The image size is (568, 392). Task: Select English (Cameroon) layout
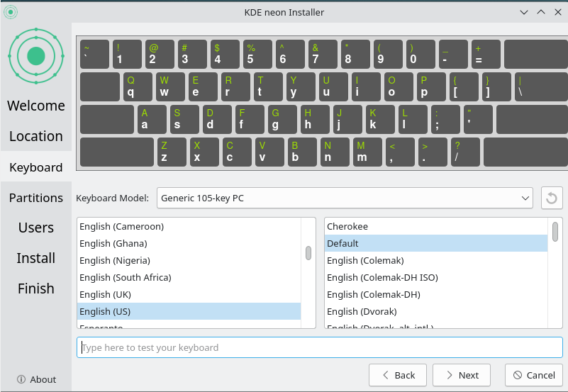pyautogui.click(x=189, y=227)
